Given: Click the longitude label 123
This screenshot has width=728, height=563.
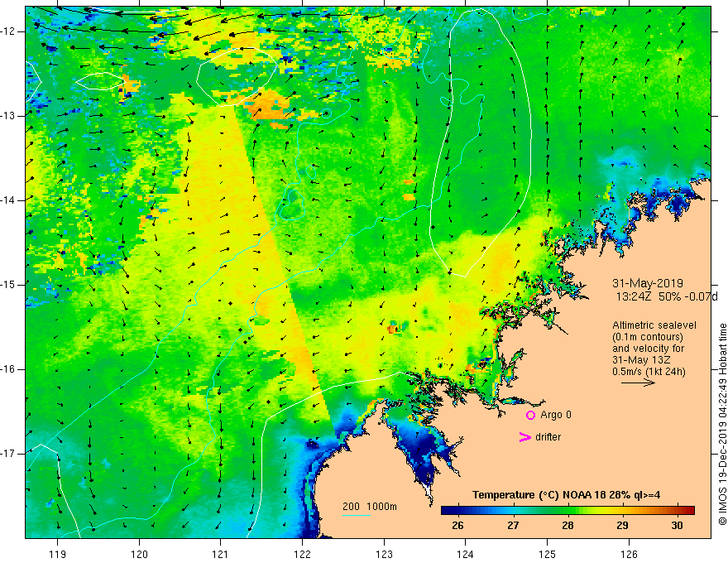Looking at the screenshot, I should point(384,554).
